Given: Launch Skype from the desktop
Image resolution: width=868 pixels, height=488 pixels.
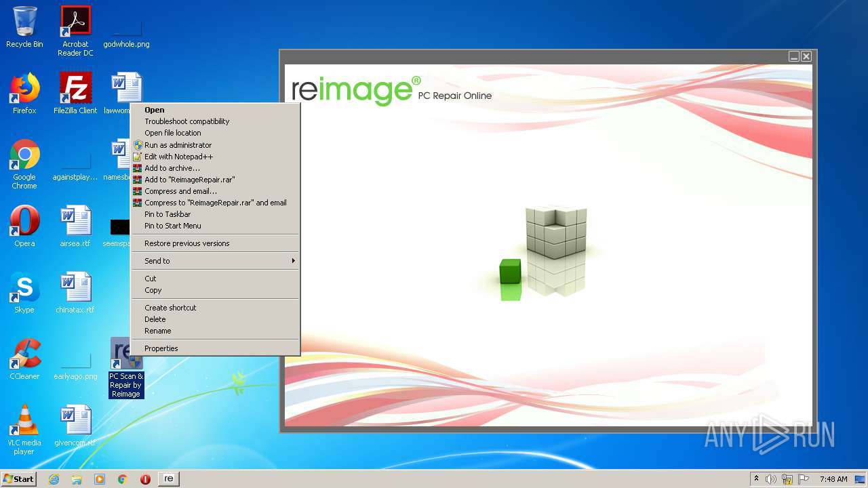Looking at the screenshot, I should pos(24,293).
